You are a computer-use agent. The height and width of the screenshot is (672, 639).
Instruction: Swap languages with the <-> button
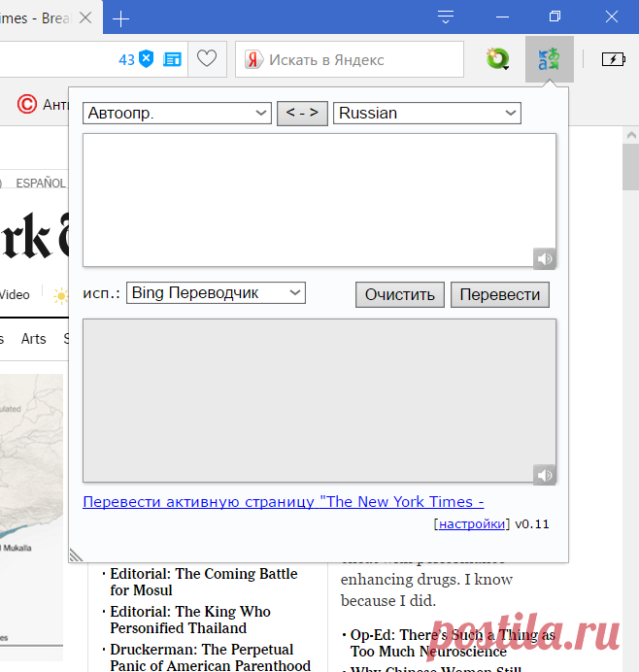[302, 114]
